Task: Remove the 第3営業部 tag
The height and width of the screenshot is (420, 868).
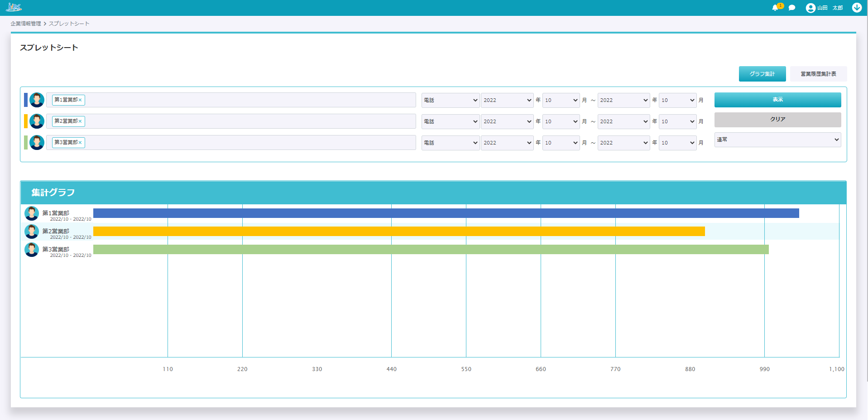Action: pyautogui.click(x=80, y=143)
